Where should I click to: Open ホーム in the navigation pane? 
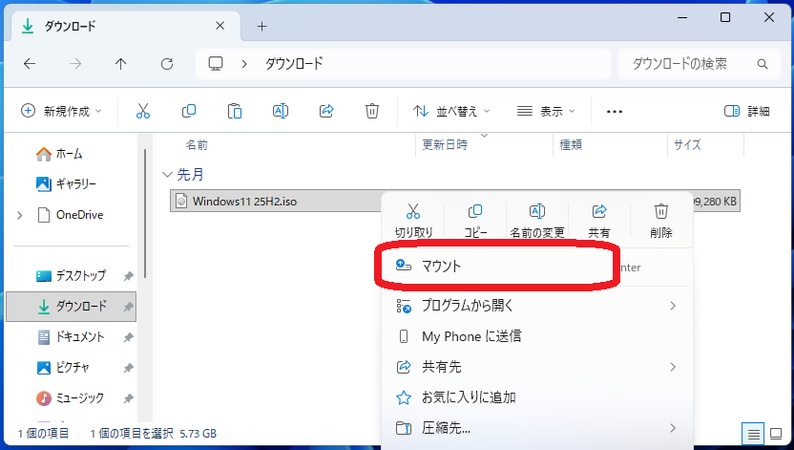point(59,154)
